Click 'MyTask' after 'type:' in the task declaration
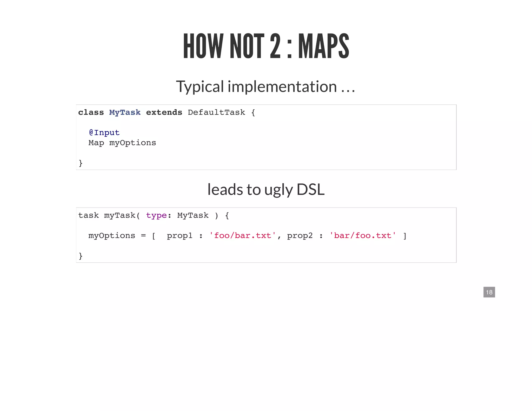 click(193, 215)
